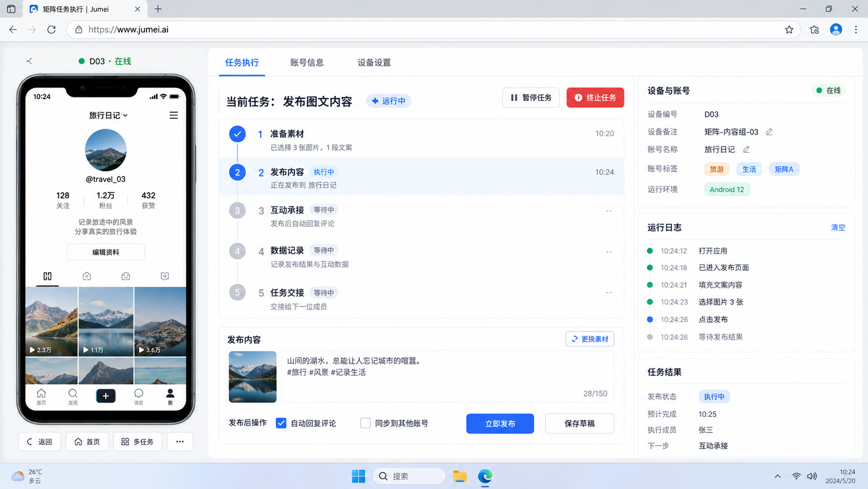
Task: Edit the 设备备注 pencil icon
Action: pos(769,132)
